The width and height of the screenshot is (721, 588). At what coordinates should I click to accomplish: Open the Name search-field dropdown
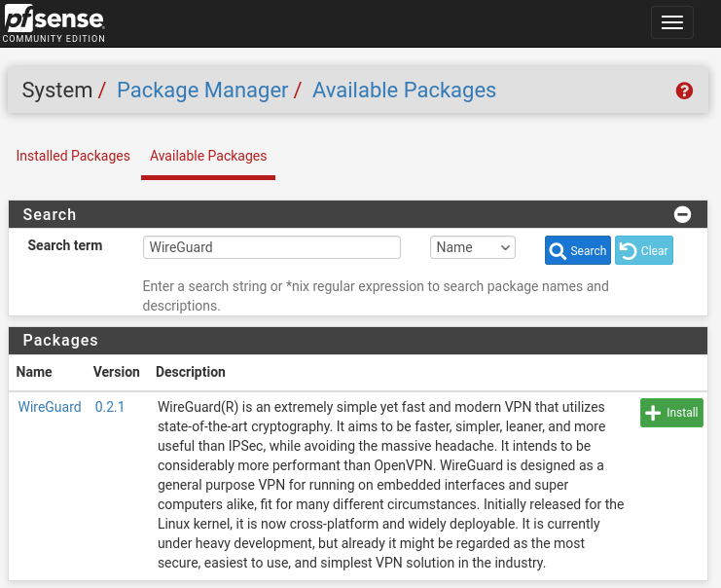pos(472,247)
